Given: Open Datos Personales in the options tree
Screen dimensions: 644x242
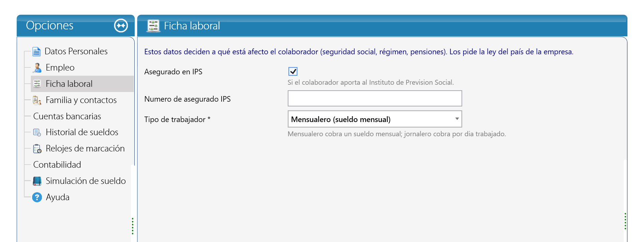Looking at the screenshot, I should point(76,51).
